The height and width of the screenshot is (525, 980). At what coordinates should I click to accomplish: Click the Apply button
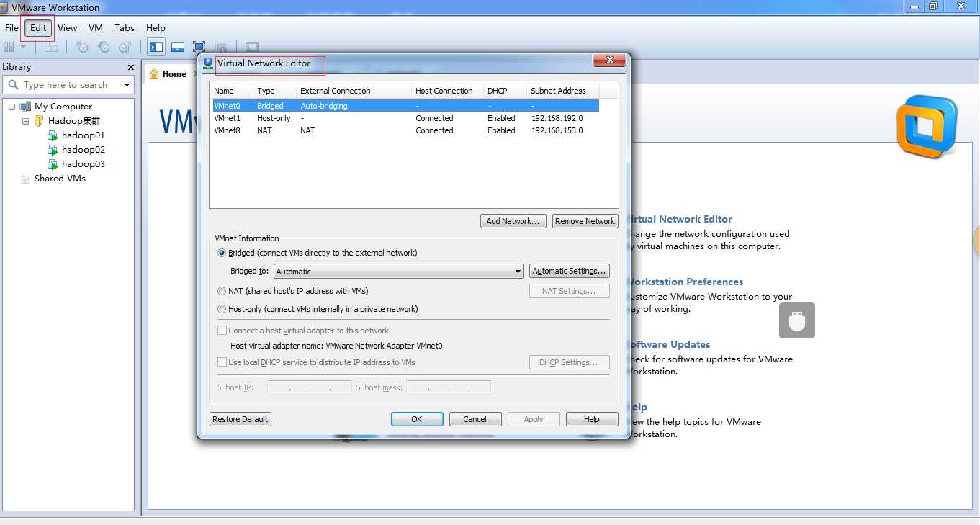[534, 419]
